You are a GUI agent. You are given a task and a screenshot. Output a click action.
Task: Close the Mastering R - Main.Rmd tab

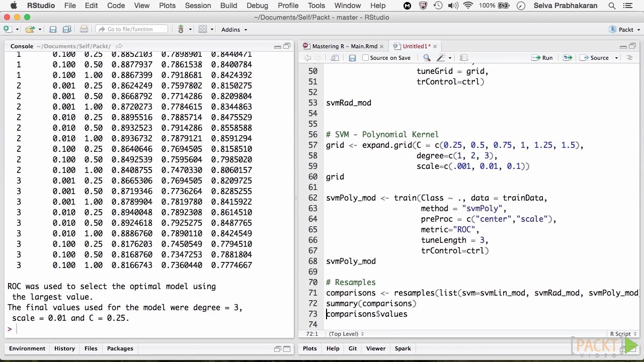pyautogui.click(x=382, y=46)
